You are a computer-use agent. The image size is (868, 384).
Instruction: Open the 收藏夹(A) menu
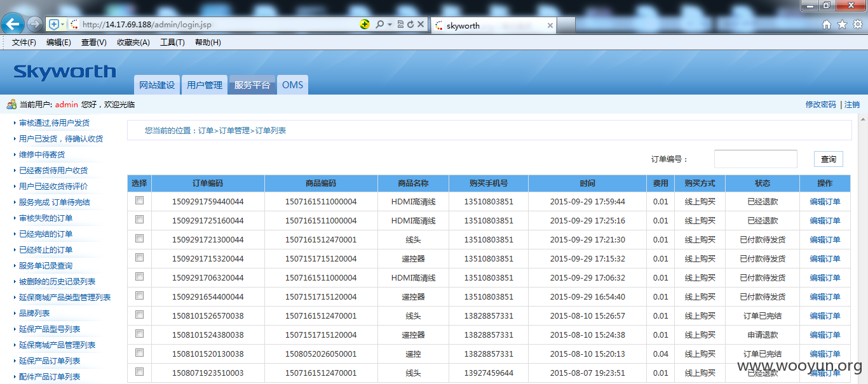point(133,43)
